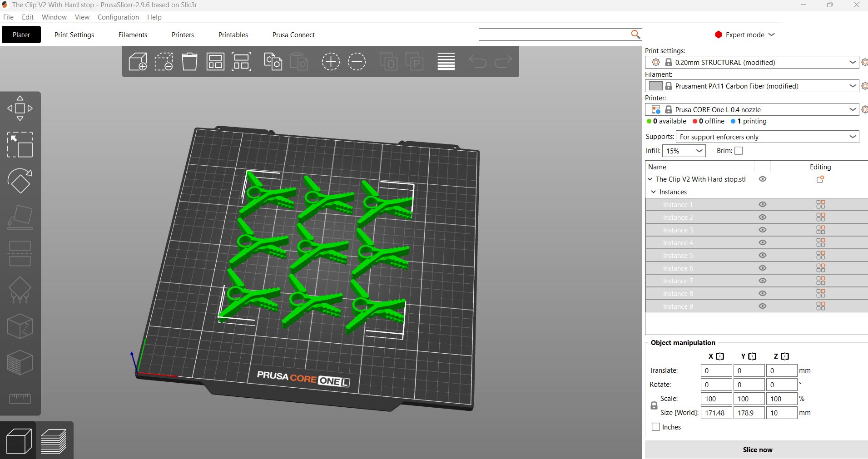Click the Add object toolbar icon
This screenshot has height=459, width=868.
click(x=138, y=61)
